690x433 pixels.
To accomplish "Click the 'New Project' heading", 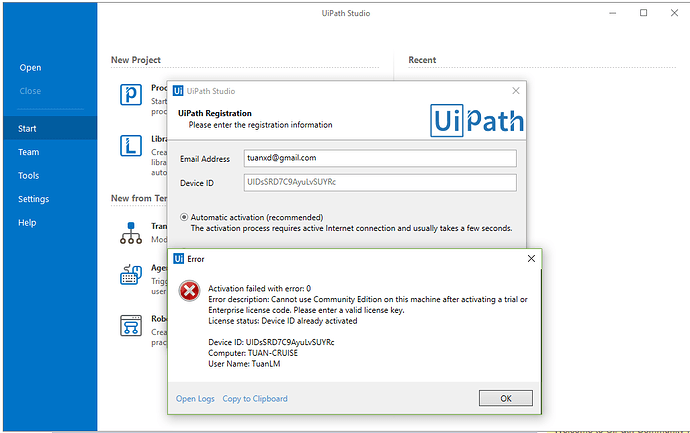I will pyautogui.click(x=136, y=60).
